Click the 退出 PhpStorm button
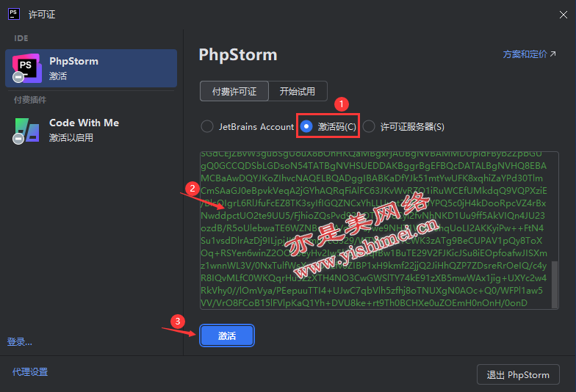Image resolution: width=576 pixels, height=392 pixels. (x=518, y=374)
